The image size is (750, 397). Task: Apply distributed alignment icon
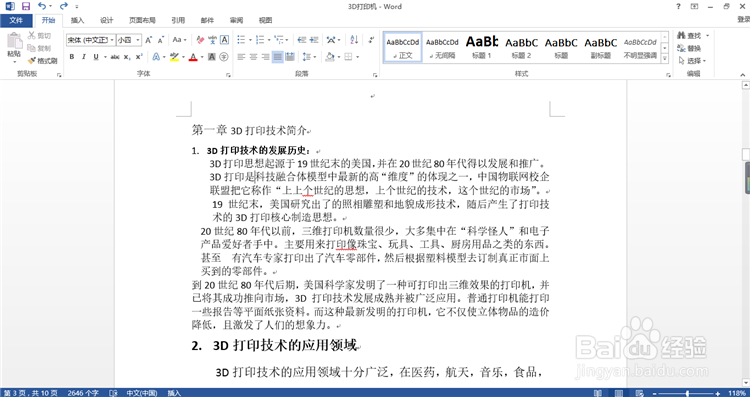pyautogui.click(x=290, y=57)
